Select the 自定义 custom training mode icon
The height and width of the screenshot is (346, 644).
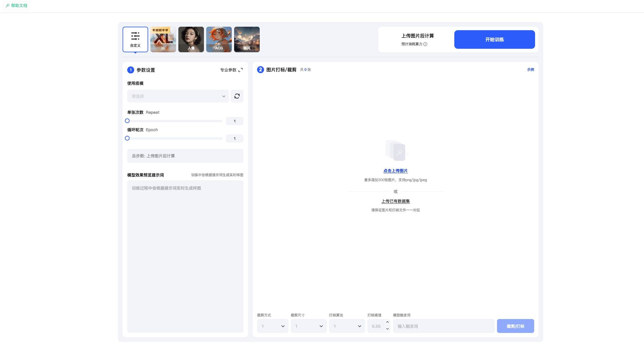pos(135,39)
